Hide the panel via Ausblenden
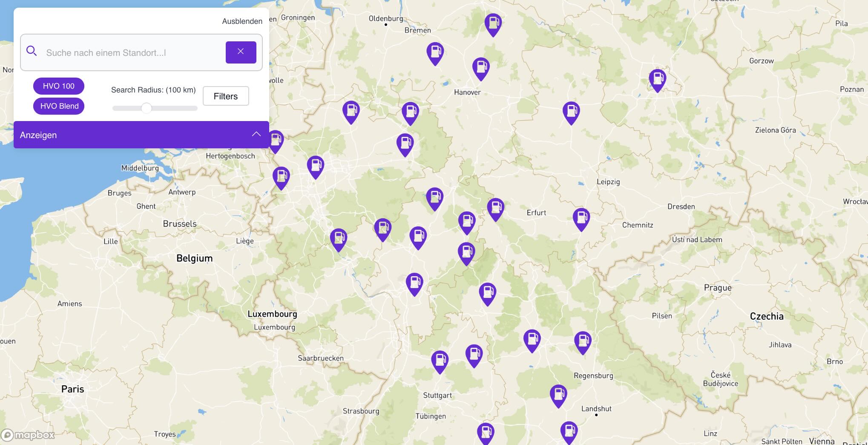The width and height of the screenshot is (868, 445). pyautogui.click(x=242, y=21)
